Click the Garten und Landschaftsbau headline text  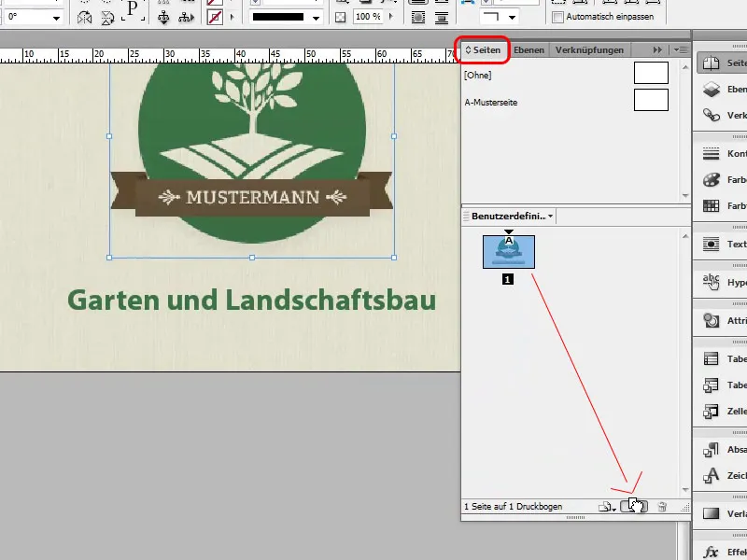pos(251,301)
